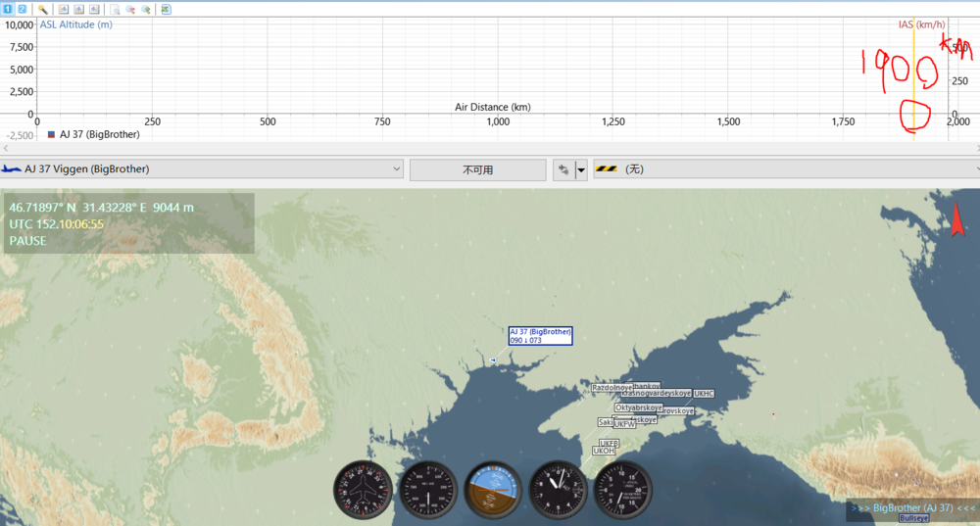Click the 不可用 button

[477, 169]
